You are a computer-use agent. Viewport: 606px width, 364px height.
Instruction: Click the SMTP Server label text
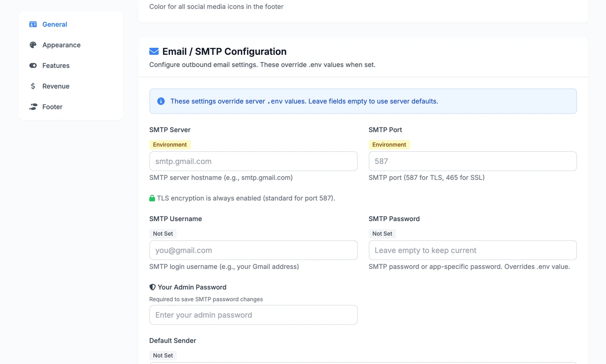(x=170, y=130)
